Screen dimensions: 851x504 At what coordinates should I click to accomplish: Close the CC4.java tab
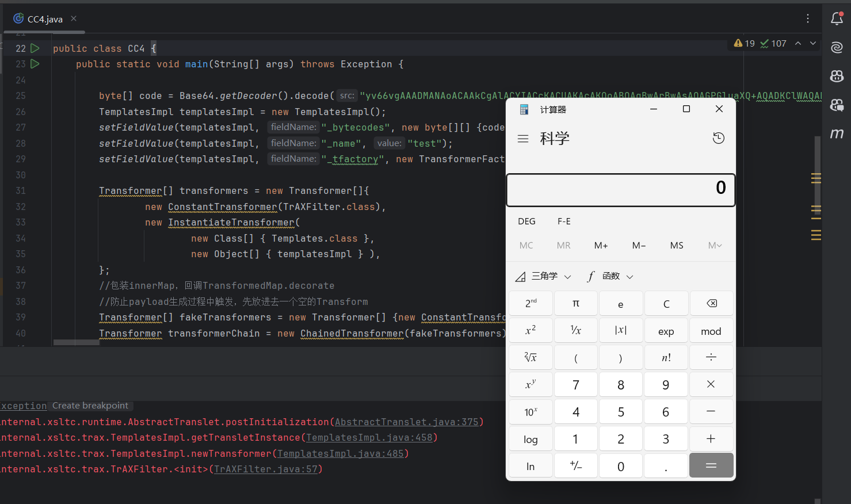pos(74,18)
